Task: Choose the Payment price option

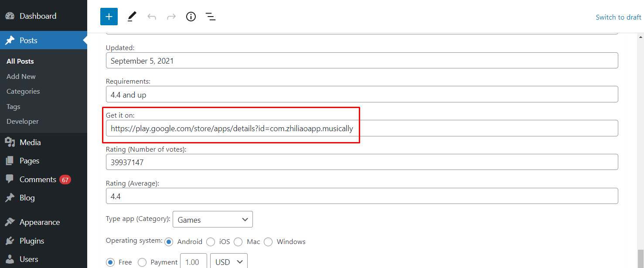Action: (142, 262)
